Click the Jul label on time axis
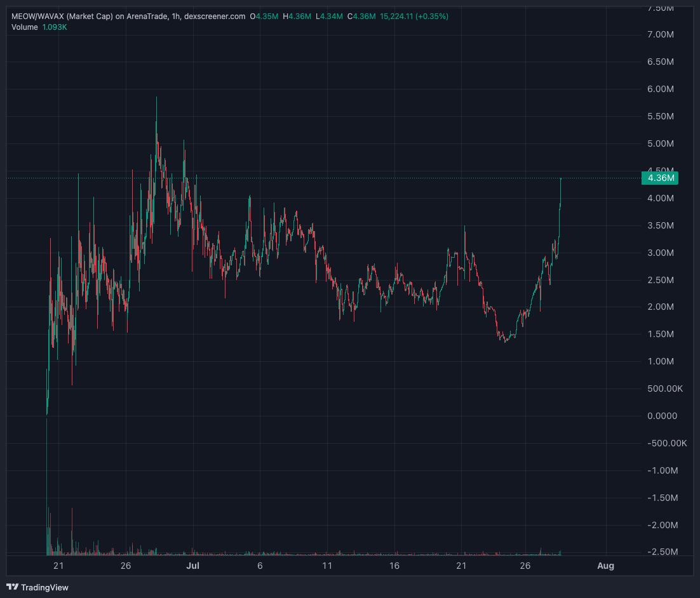The image size is (700, 598). click(192, 566)
